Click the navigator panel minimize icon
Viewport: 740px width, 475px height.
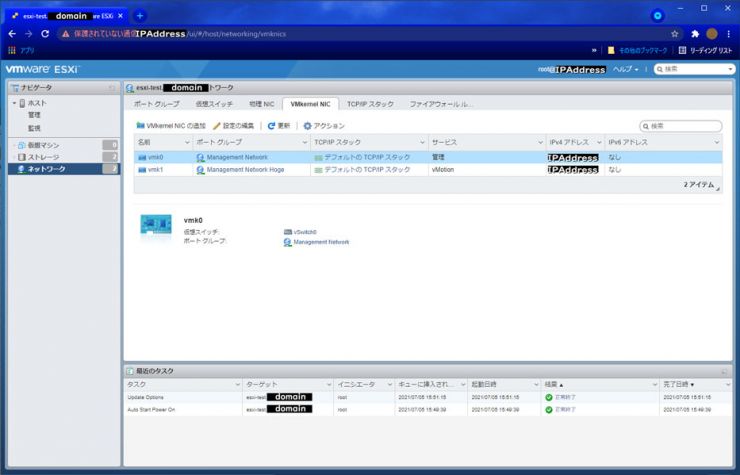coord(111,88)
